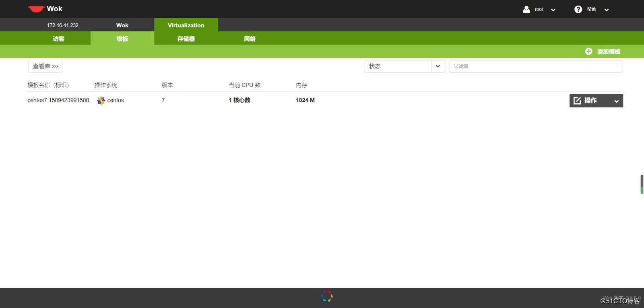Click the 操作 edit pencil icon
644x308 pixels.
click(x=577, y=101)
